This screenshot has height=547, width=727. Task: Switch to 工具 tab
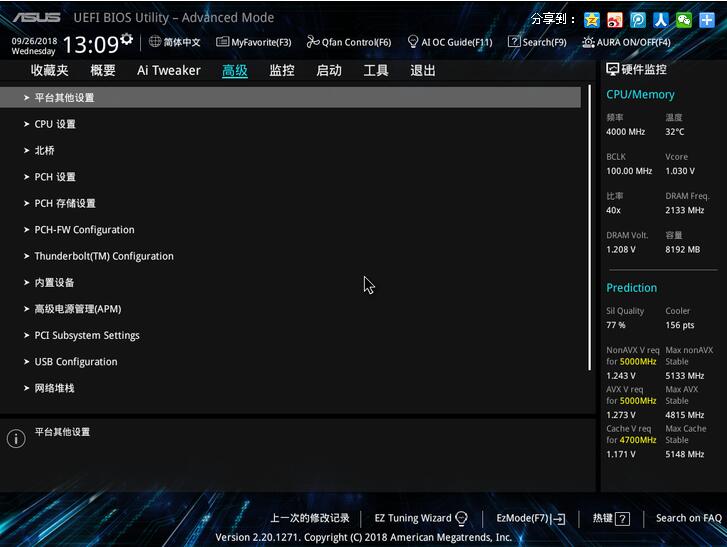tap(376, 70)
